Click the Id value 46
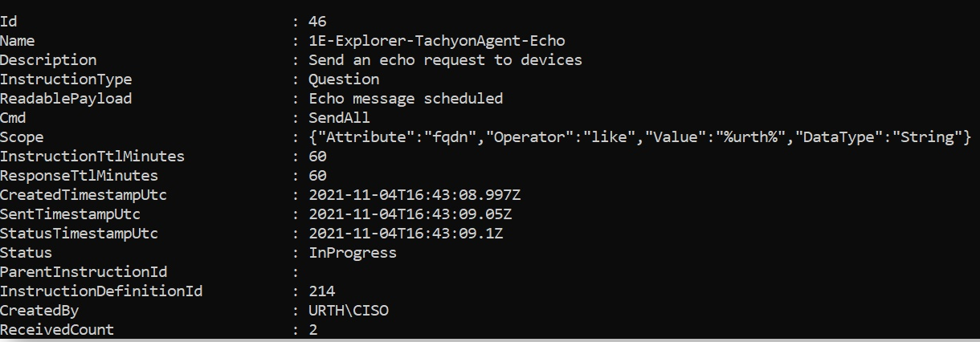The image size is (980, 342). (x=317, y=22)
